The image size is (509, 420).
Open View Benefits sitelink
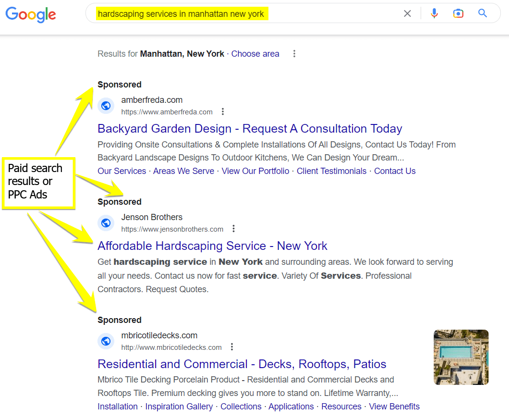394,407
